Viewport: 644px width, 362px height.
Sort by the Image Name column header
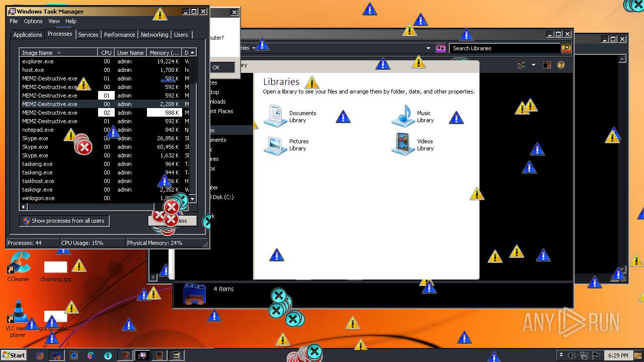[59, 53]
